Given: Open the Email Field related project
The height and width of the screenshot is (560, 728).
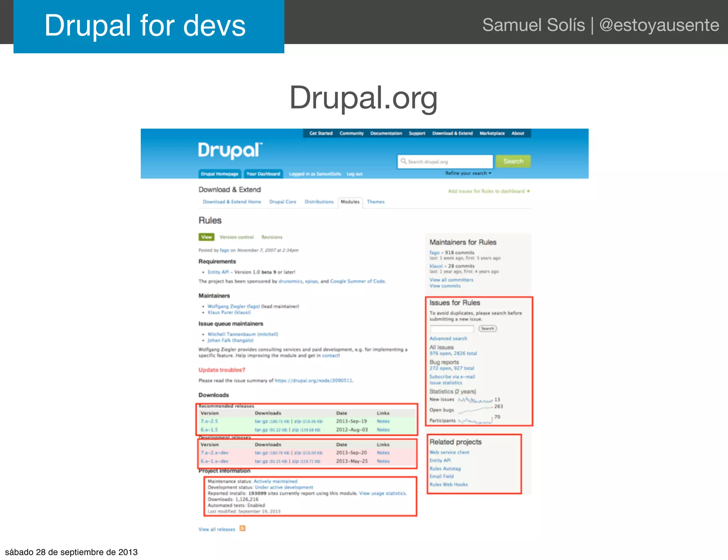Looking at the screenshot, I should pos(441,476).
